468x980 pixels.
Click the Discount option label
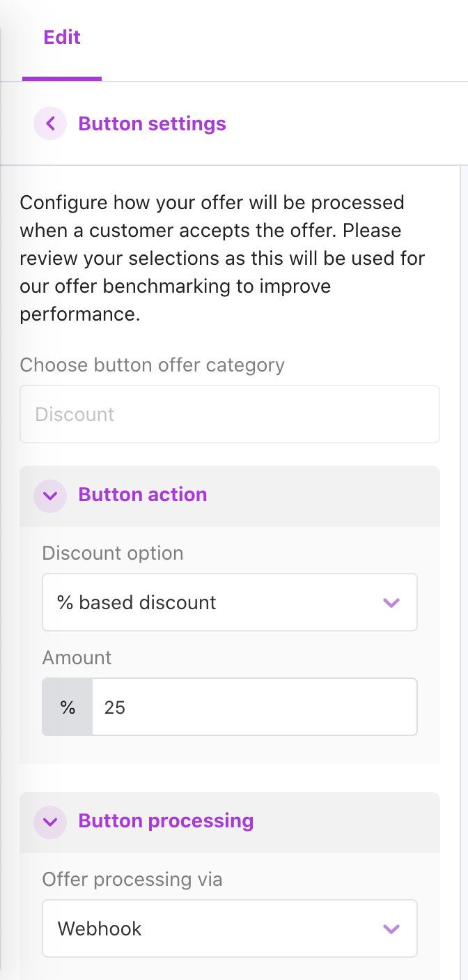pyautogui.click(x=113, y=553)
